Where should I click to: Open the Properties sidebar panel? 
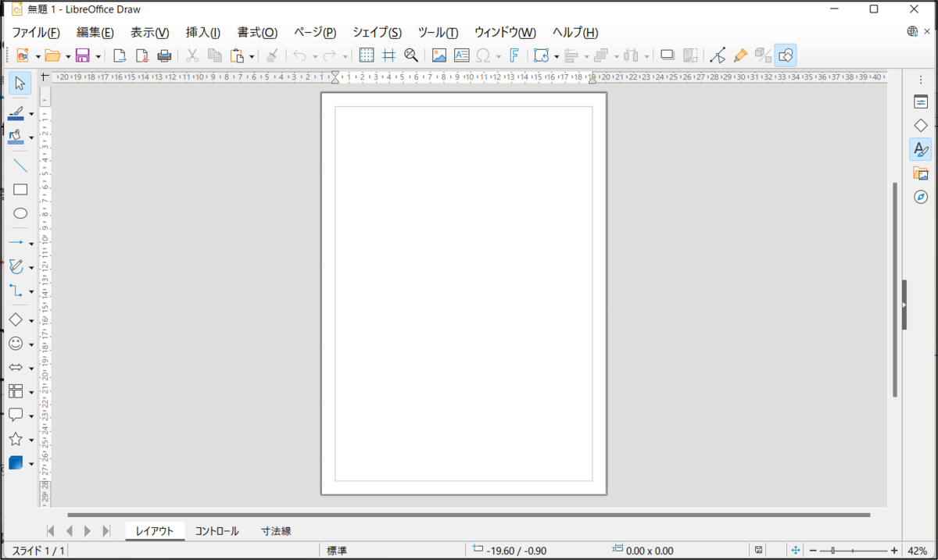tap(920, 102)
